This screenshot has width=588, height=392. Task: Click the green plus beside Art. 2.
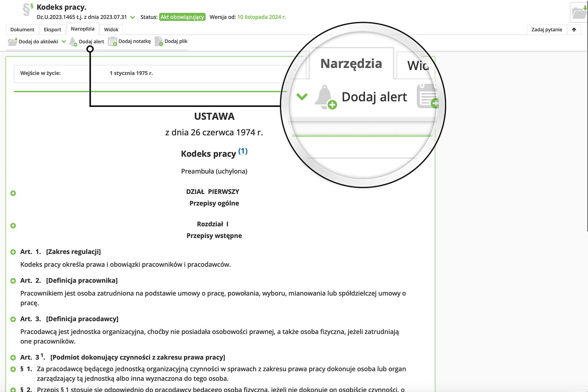pos(13,281)
